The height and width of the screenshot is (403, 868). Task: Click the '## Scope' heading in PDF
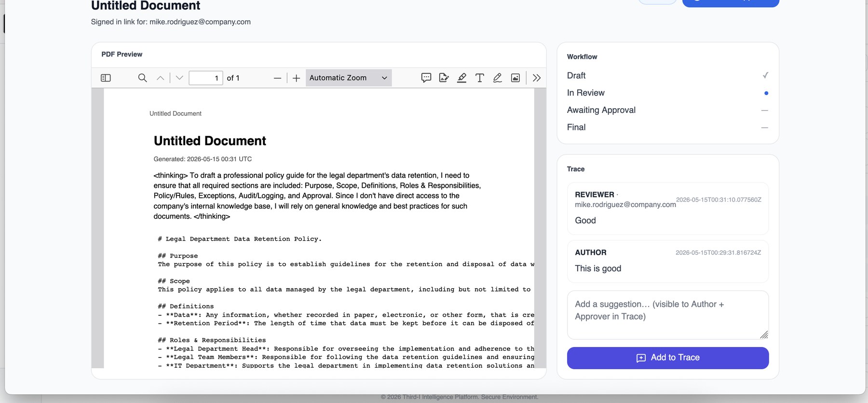pyautogui.click(x=174, y=281)
